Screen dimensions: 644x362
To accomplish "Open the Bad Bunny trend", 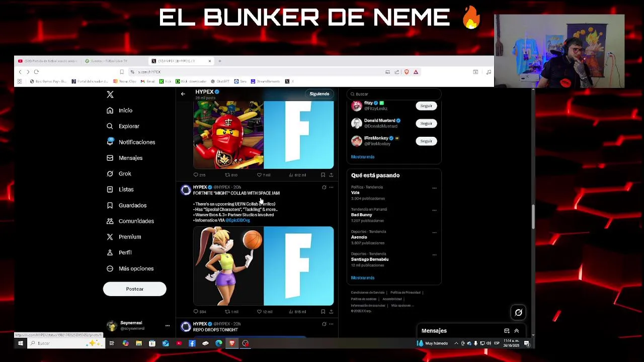I will (x=361, y=215).
